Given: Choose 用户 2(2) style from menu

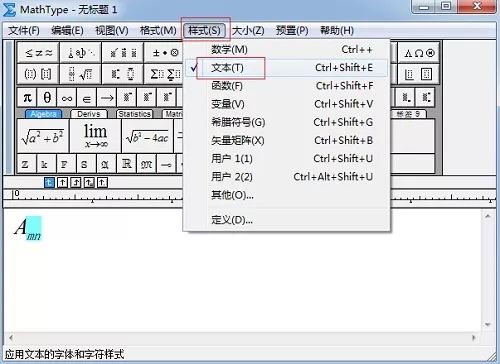Looking at the screenshot, I should 287,177.
